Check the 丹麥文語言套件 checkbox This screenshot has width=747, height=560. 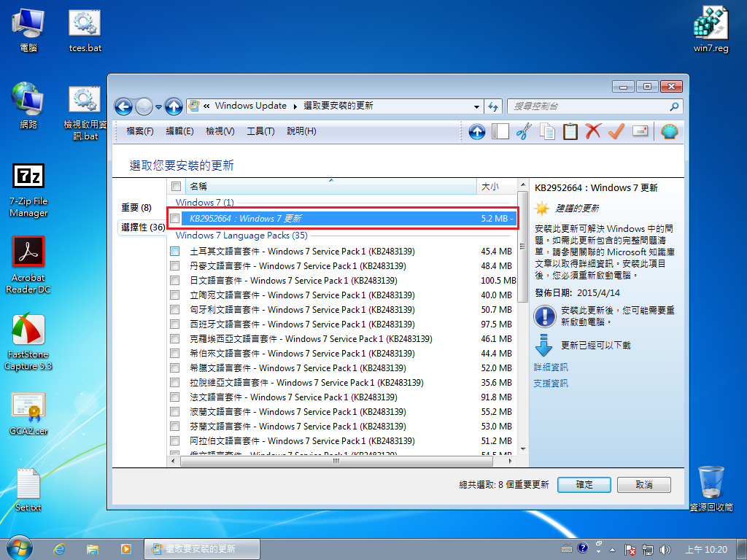click(175, 265)
